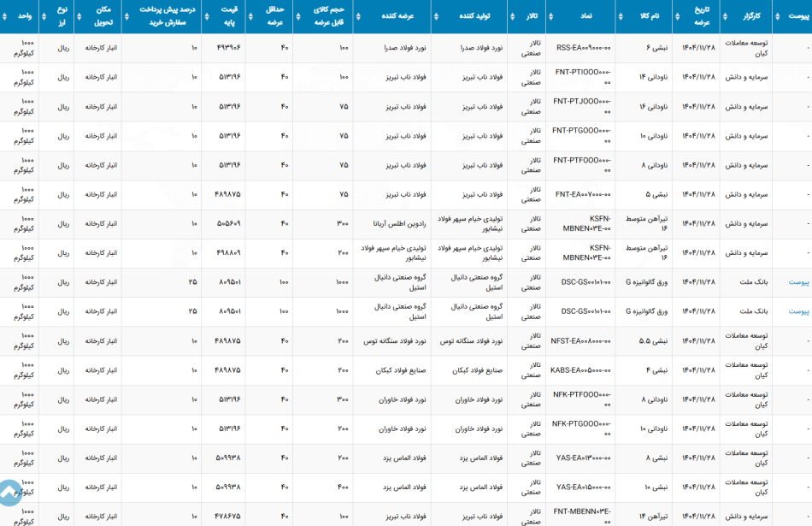The width and height of the screenshot is (812, 526).
Task: Click the symbol cell FNT-PTIOOO
Action: pos(583,77)
